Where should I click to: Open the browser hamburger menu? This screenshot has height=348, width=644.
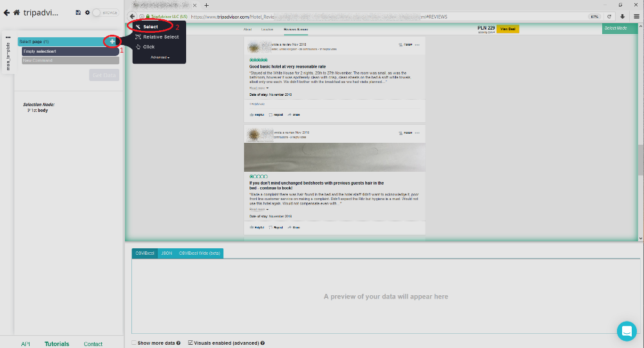coord(636,17)
